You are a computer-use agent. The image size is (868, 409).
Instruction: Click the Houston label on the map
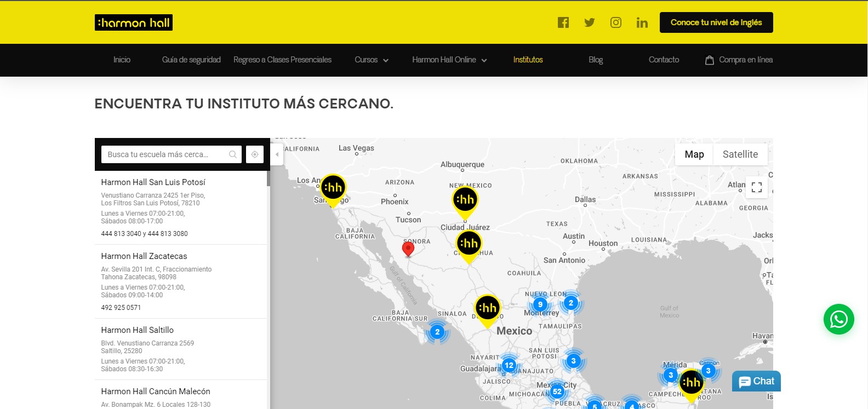tap(603, 243)
